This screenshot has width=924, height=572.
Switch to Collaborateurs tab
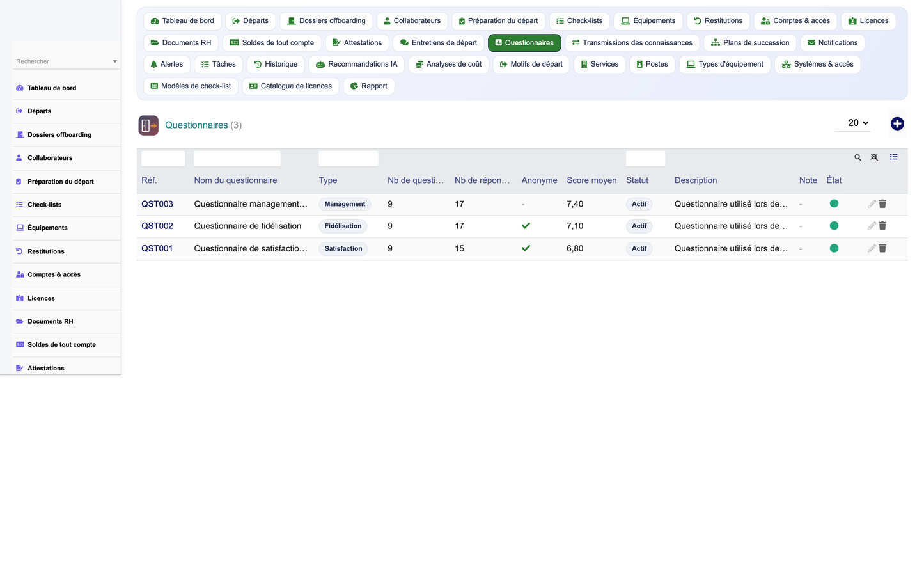pos(412,21)
